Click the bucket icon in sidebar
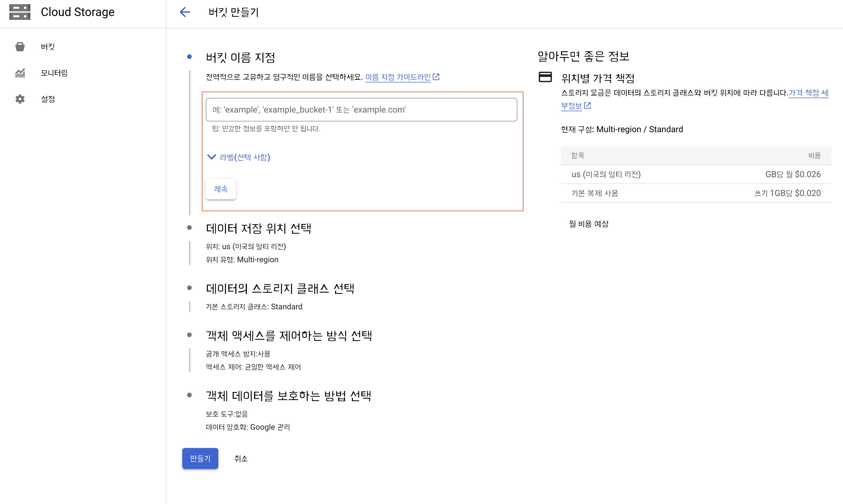The image size is (843, 504). pos(20,47)
